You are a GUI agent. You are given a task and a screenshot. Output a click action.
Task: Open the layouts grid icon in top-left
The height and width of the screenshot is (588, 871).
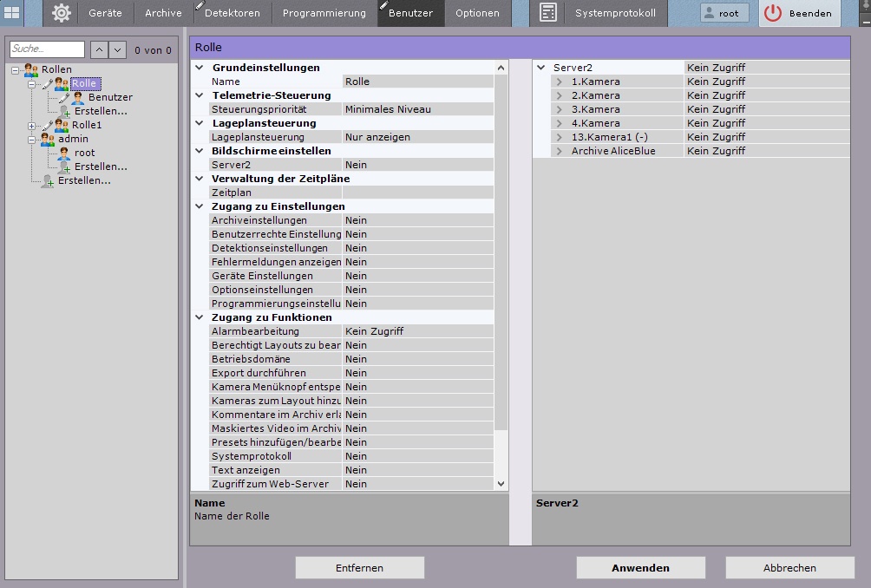click(x=12, y=13)
